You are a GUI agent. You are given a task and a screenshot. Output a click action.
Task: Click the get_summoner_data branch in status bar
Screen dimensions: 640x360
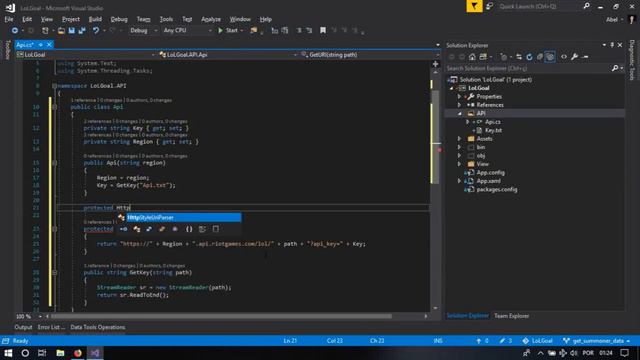pos(596,341)
